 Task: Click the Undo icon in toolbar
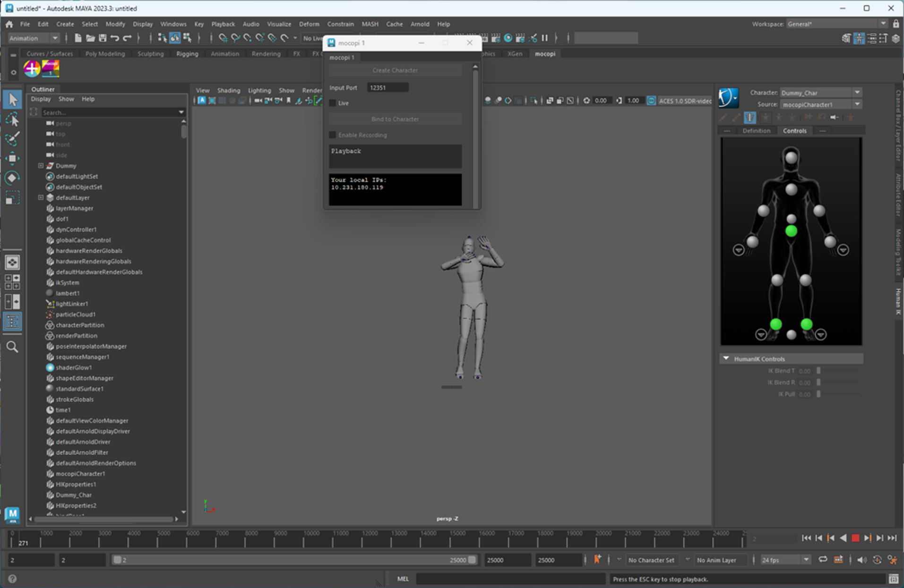click(x=115, y=38)
